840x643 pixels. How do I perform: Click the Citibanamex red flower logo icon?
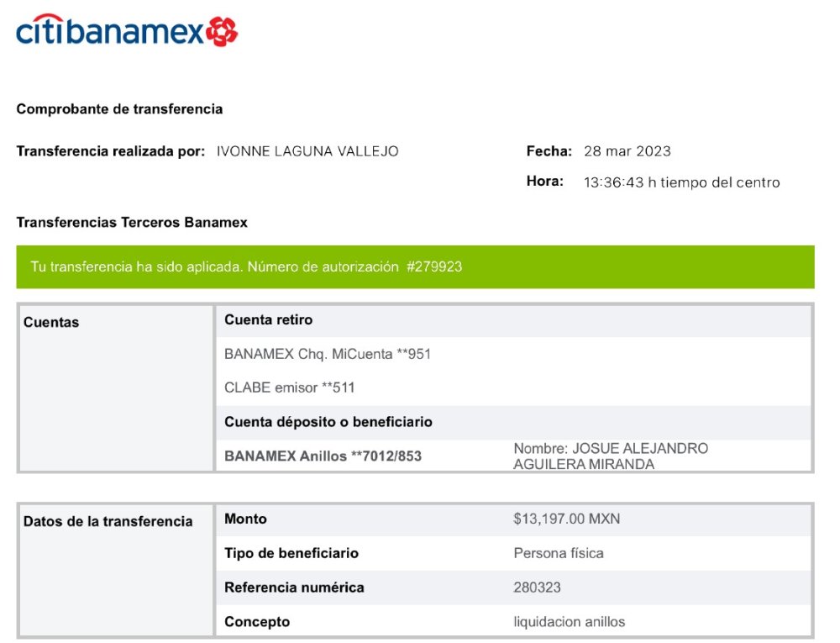[222, 32]
